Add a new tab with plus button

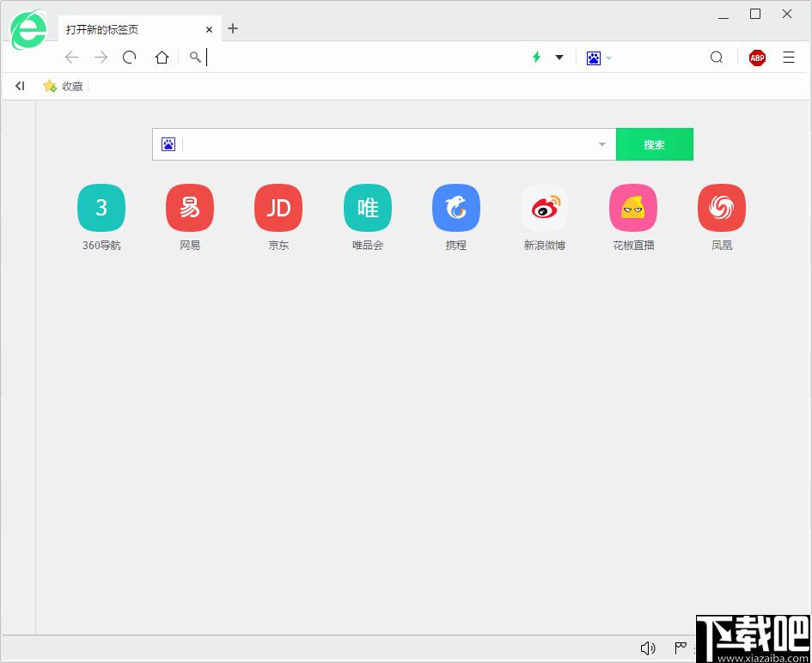233,28
